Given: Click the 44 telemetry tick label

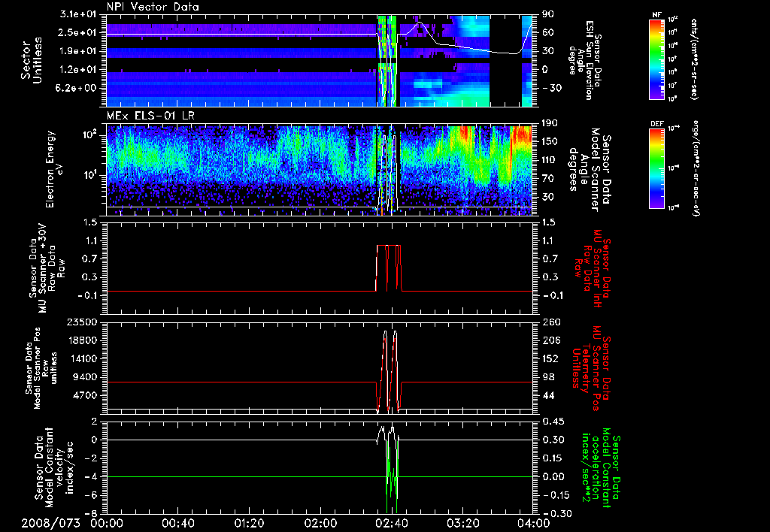Looking at the screenshot, I should tap(547, 395).
